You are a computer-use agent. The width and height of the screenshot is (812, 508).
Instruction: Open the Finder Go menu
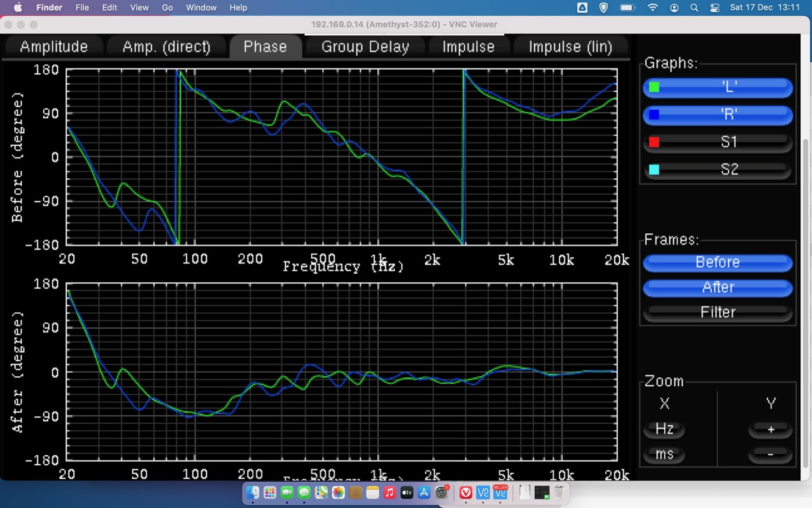point(167,8)
